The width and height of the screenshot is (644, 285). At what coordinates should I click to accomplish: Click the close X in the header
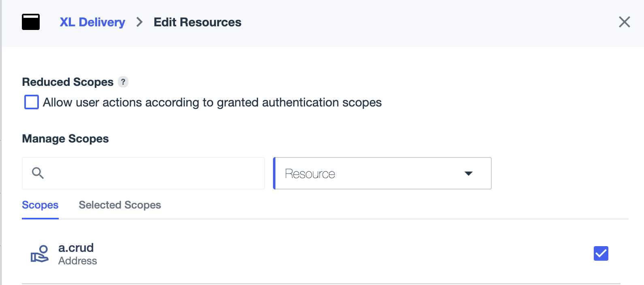(x=625, y=22)
